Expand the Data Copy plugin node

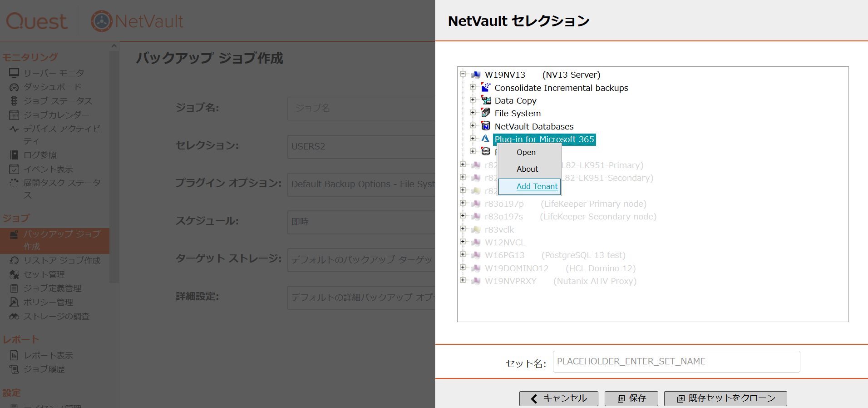(473, 100)
